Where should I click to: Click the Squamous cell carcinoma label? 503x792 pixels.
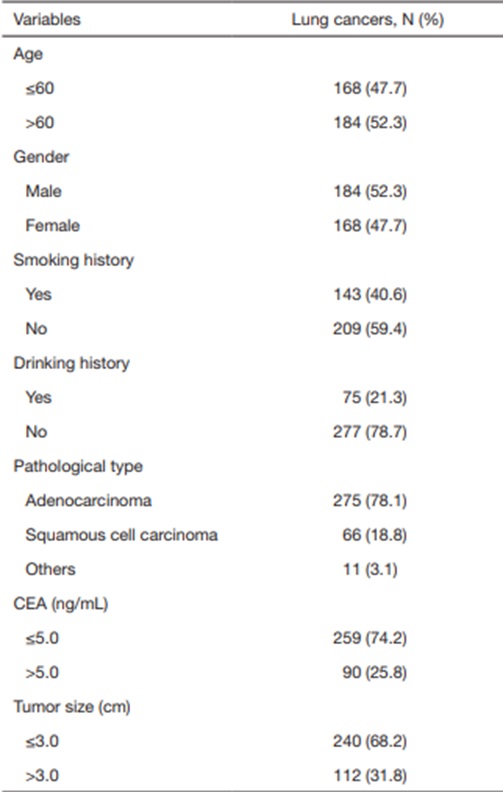pos(122,535)
